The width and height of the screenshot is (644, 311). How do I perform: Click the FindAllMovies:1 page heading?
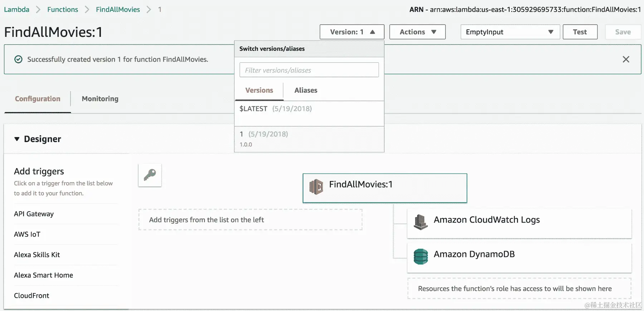coord(53,32)
